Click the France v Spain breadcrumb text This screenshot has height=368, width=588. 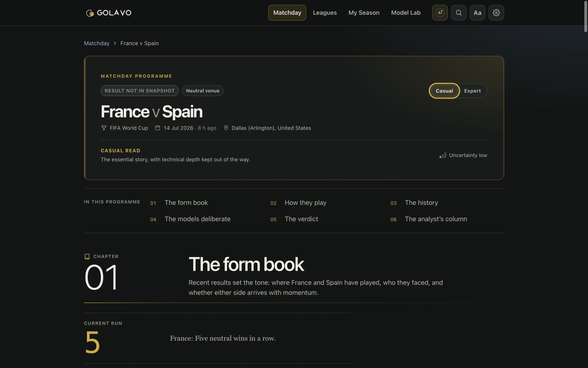(x=139, y=43)
